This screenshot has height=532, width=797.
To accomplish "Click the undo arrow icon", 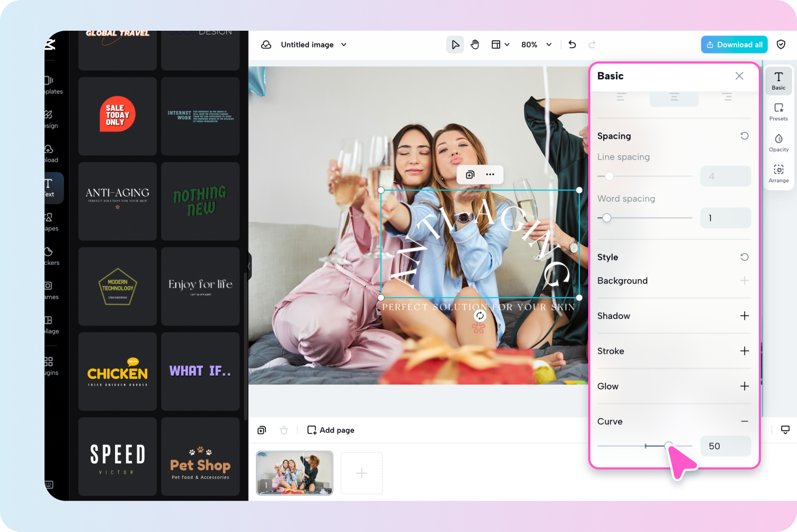I will coord(572,45).
